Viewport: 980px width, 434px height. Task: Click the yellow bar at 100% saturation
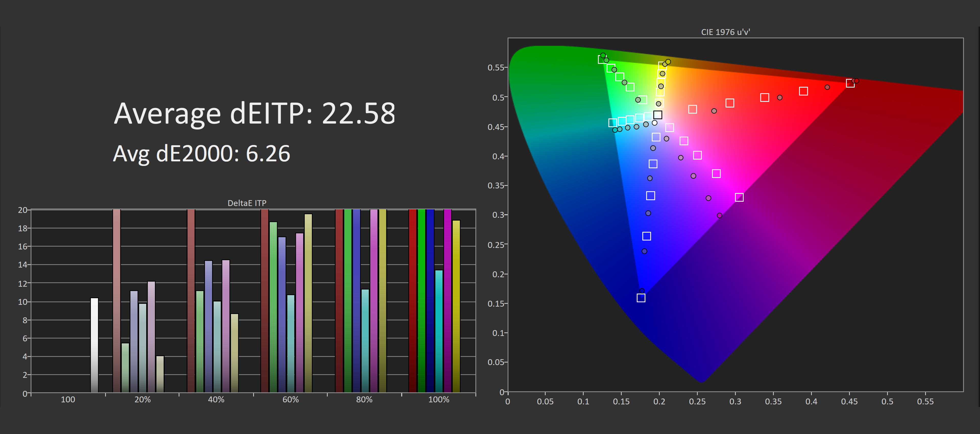pos(456,306)
